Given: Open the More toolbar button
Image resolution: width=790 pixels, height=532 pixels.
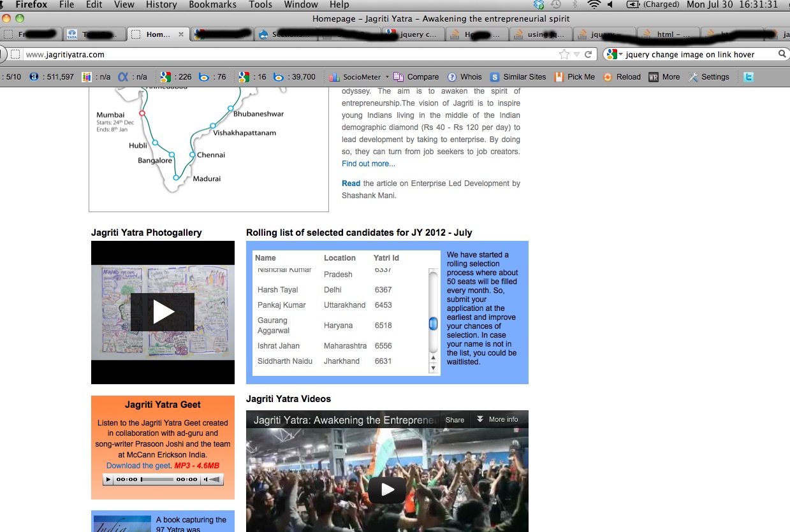Looking at the screenshot, I should [664, 77].
